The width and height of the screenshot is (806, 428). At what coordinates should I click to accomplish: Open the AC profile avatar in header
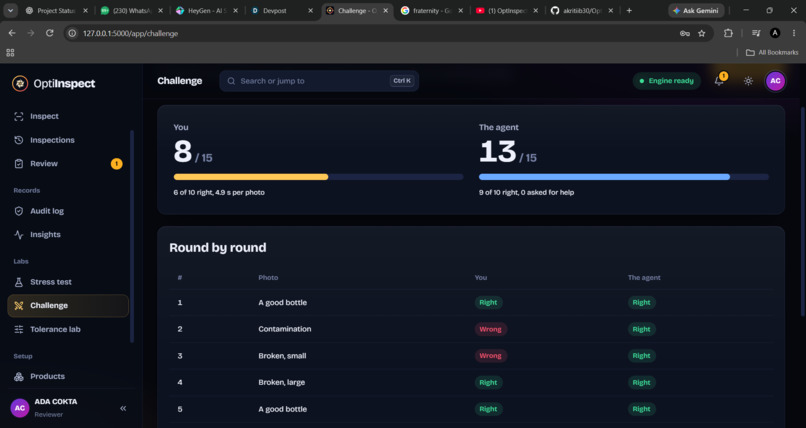coord(775,81)
